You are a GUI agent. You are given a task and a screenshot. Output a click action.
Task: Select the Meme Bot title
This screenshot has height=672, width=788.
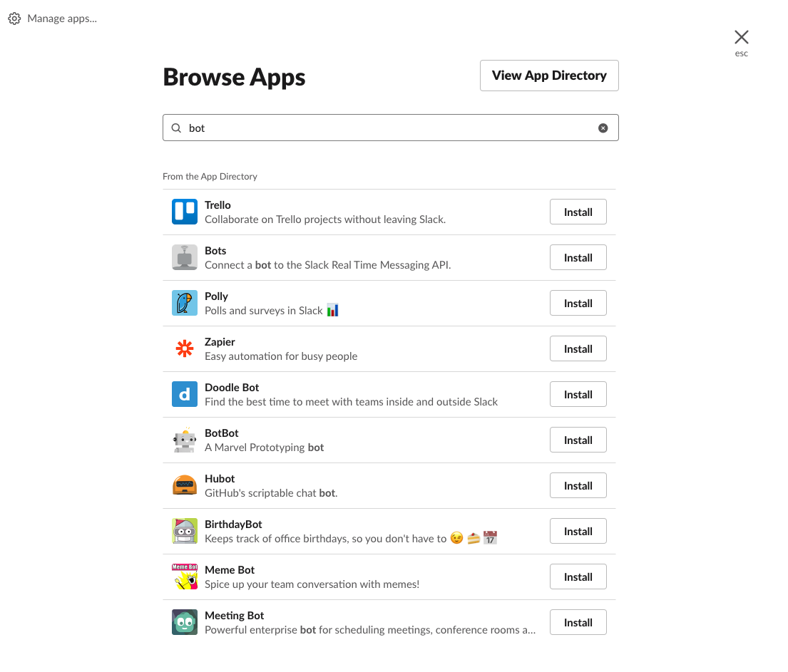click(229, 570)
